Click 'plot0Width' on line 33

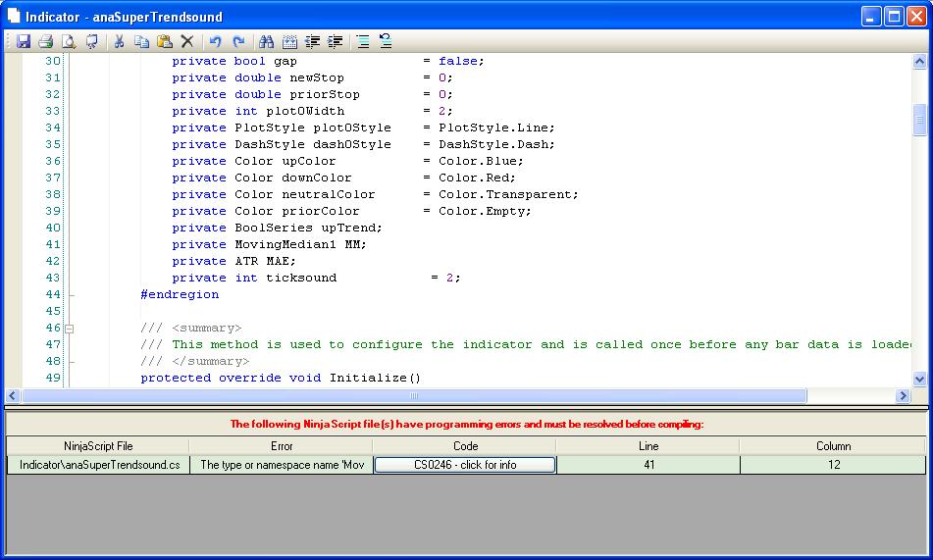[305, 111]
